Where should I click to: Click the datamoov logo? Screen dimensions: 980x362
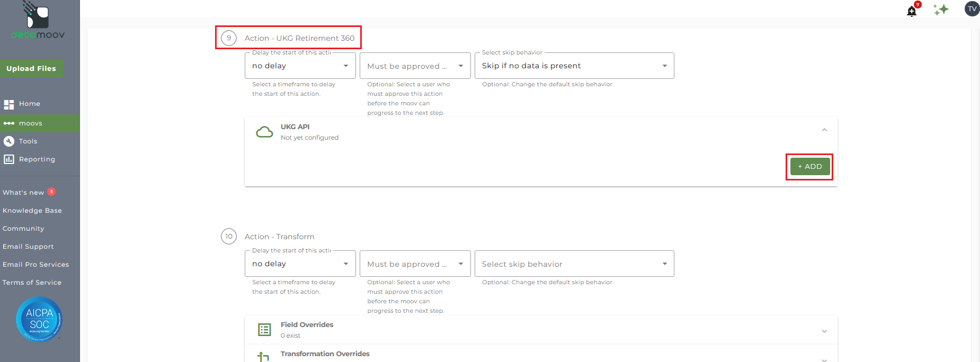(x=38, y=20)
